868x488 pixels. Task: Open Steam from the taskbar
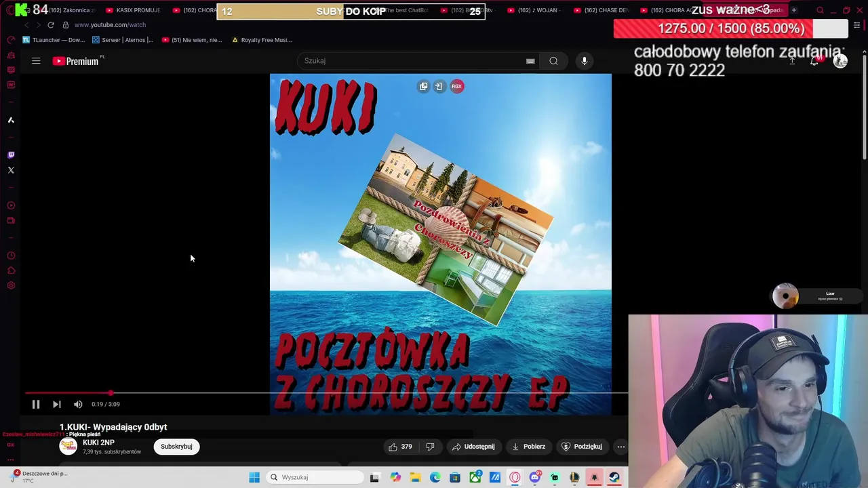pyautogui.click(x=614, y=477)
